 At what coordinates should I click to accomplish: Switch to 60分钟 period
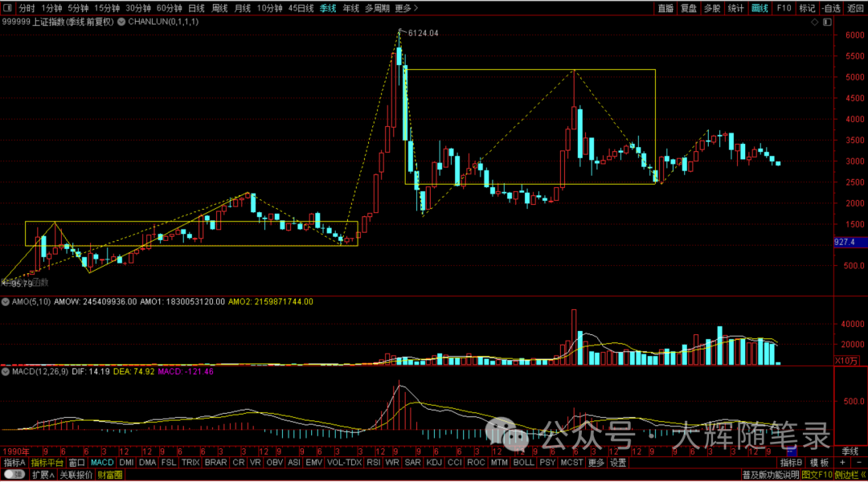(x=169, y=8)
